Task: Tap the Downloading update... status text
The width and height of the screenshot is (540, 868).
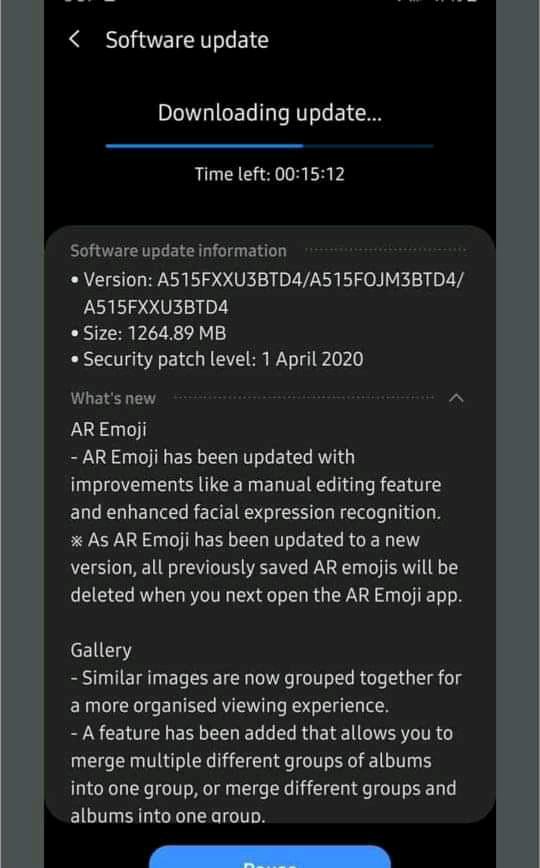Action: pos(270,113)
